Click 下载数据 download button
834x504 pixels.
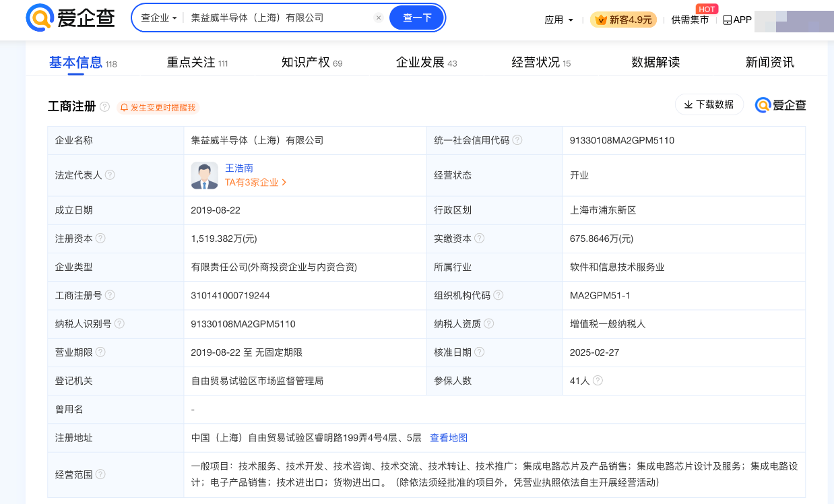[x=709, y=104]
